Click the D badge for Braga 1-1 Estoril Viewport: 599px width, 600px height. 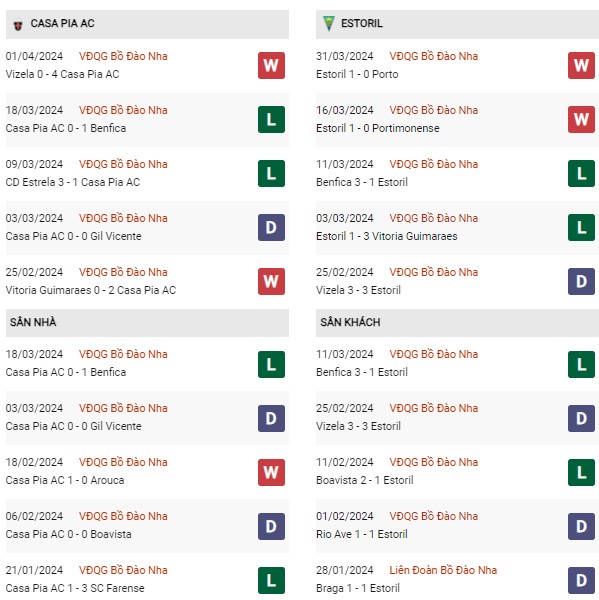click(581, 580)
